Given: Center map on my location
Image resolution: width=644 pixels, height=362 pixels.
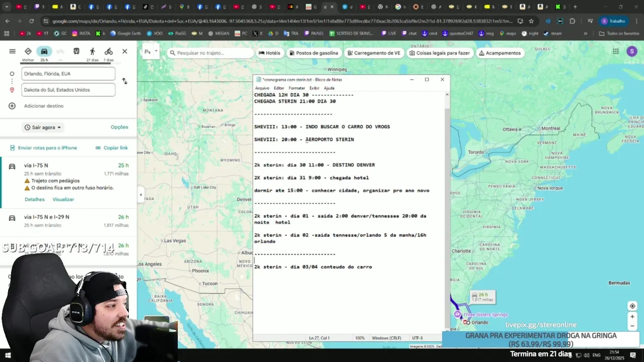Looking at the screenshot, I should pyautogui.click(x=632, y=306).
